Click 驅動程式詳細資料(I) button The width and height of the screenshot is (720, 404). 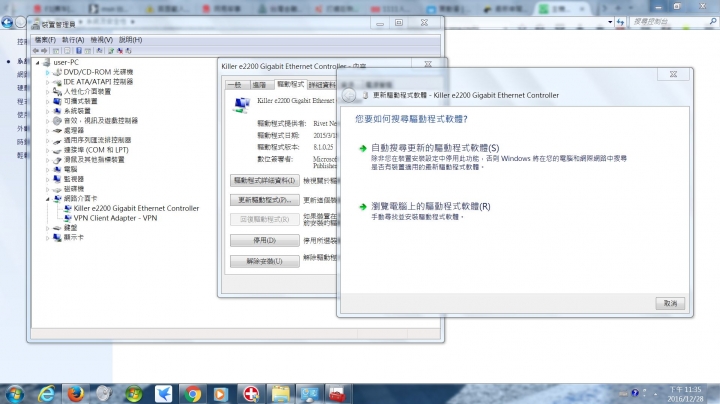264,180
